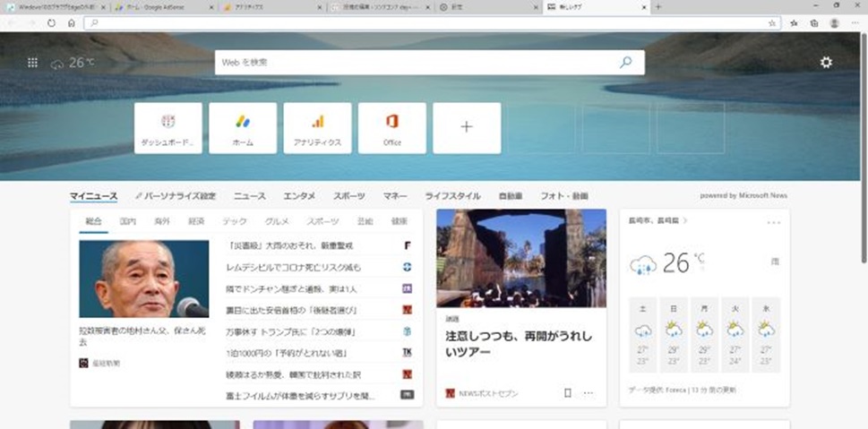The height and width of the screenshot is (429, 868).
Task: Open the ホーム AdSense quick link tile
Action: (x=243, y=128)
